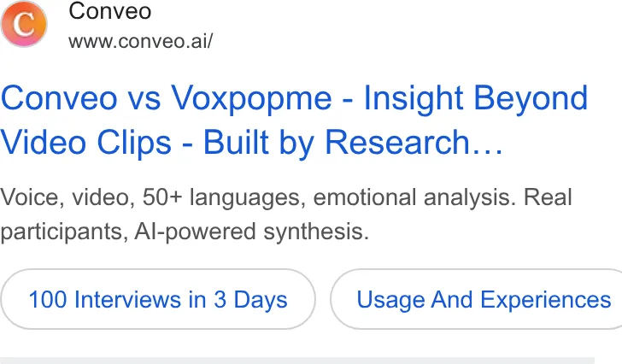
Task: Click the orange Conveo favicon
Action: point(24,24)
